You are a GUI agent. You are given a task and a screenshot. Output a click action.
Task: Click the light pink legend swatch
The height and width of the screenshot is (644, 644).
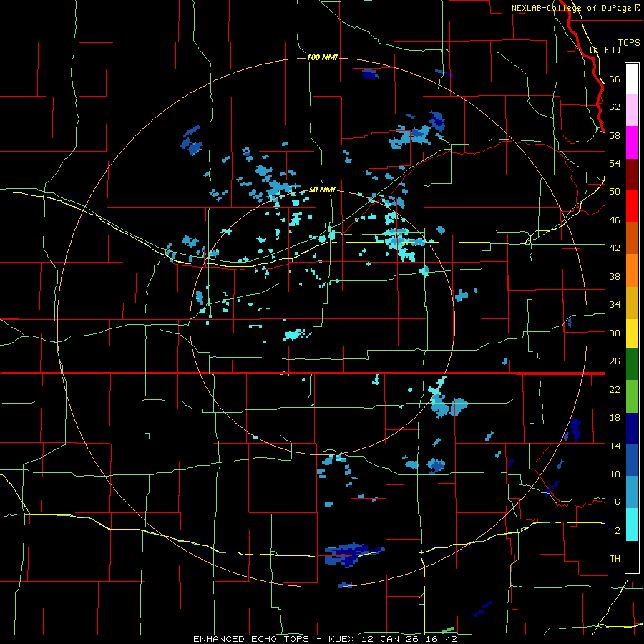(632, 110)
